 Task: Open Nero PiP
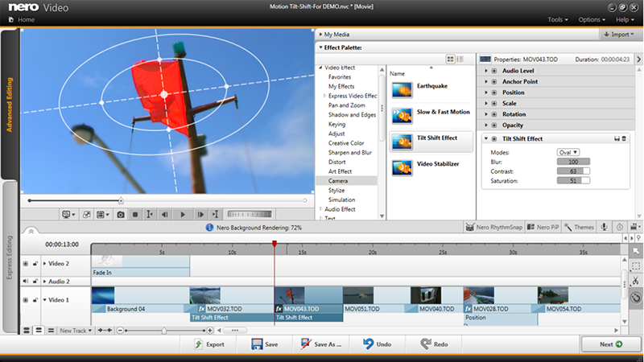point(543,227)
